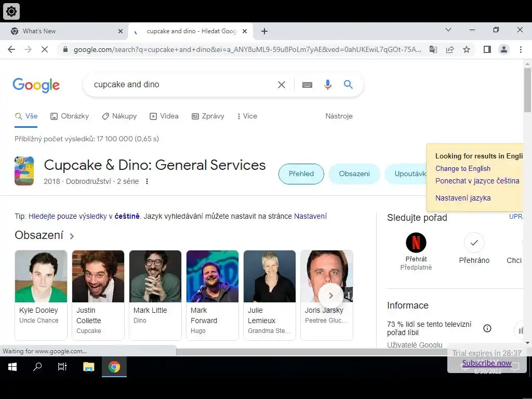
Task: Click the Google logo
Action: tap(36, 85)
